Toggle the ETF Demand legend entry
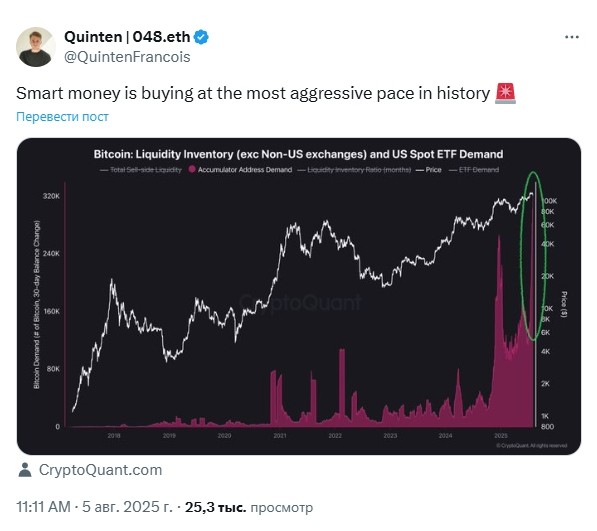 coord(474,170)
